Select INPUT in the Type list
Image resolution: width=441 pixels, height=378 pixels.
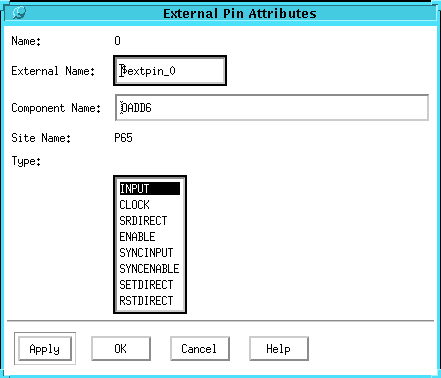point(150,189)
